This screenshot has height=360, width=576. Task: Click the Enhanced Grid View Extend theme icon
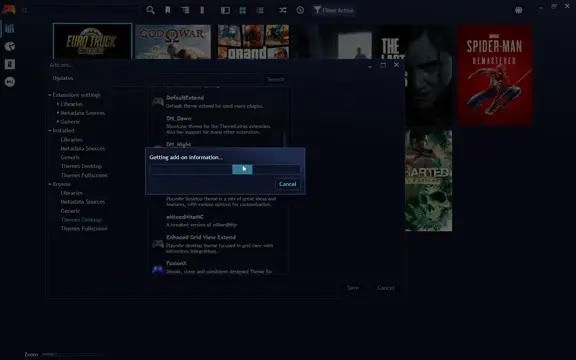[x=158, y=244]
